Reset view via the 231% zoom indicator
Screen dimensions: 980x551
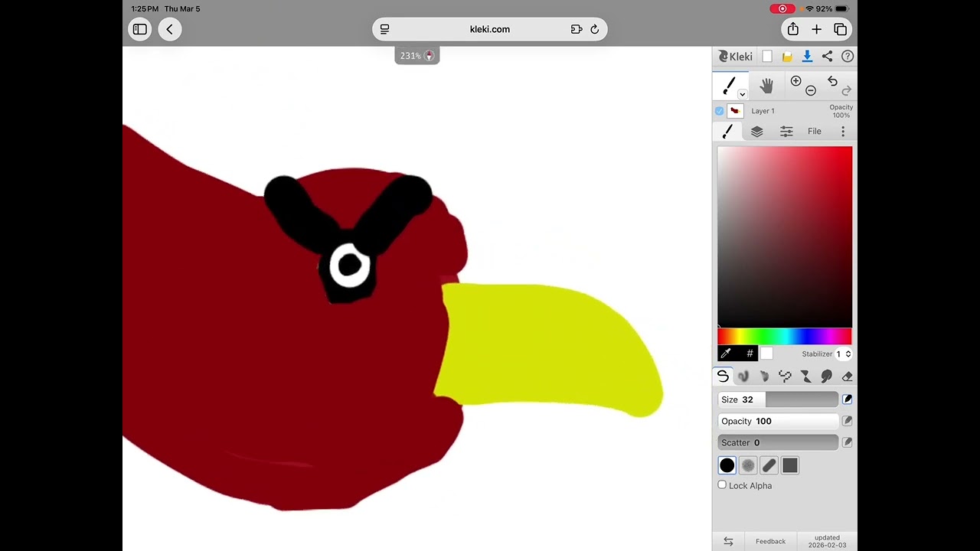417,56
